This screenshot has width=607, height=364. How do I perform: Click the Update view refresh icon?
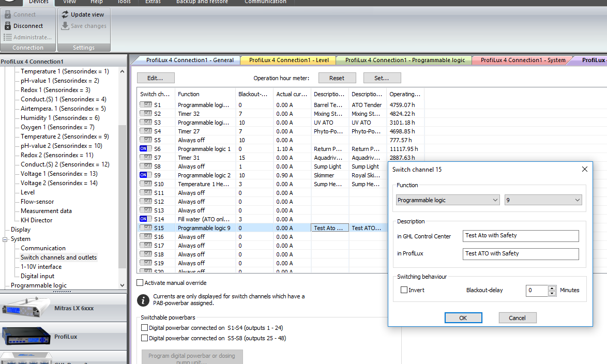pyautogui.click(x=65, y=14)
